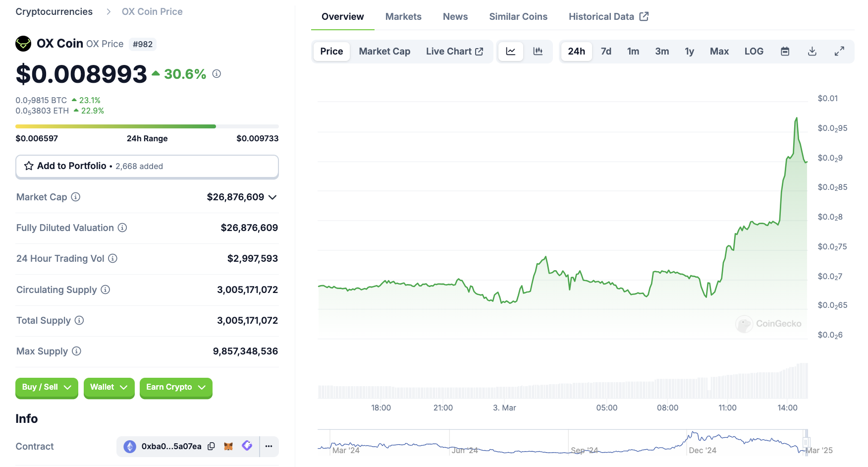Image resolution: width=868 pixels, height=467 pixels.
Task: Switch to the candlestick chart icon
Action: coord(538,52)
